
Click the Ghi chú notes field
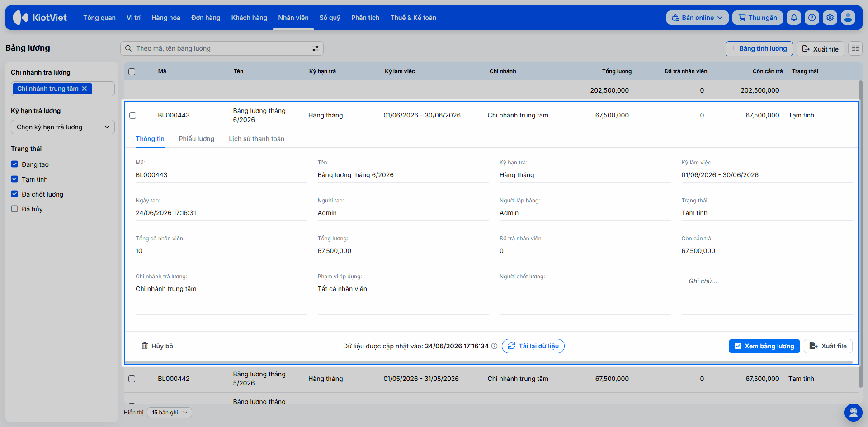767,295
